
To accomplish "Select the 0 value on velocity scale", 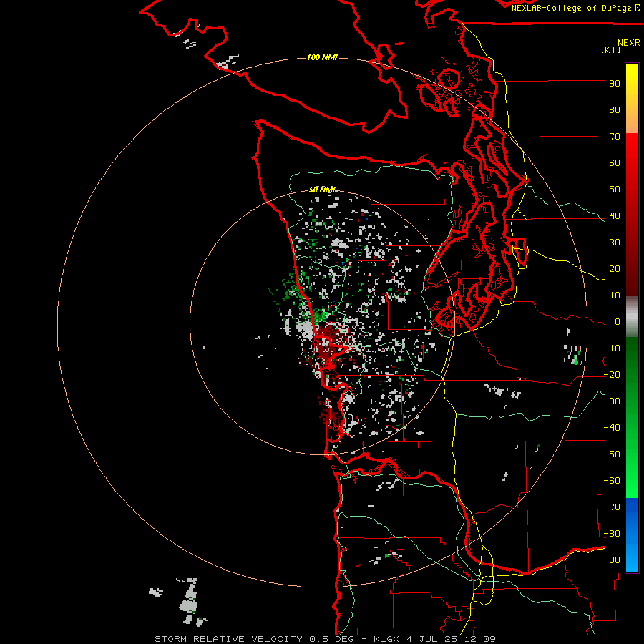I will (618, 322).
